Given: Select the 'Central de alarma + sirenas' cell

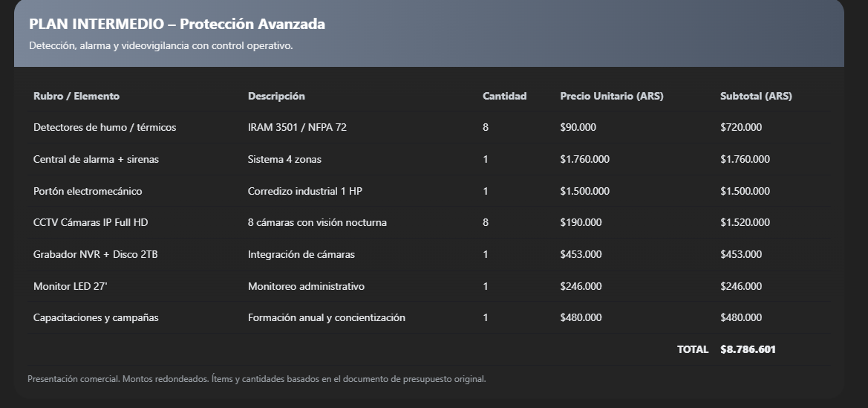Looking at the screenshot, I should 96,159.
